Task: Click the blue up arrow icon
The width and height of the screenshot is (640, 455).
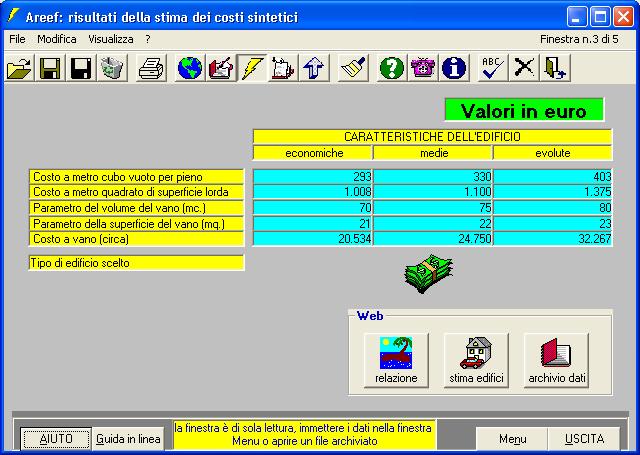Action: coord(313,67)
